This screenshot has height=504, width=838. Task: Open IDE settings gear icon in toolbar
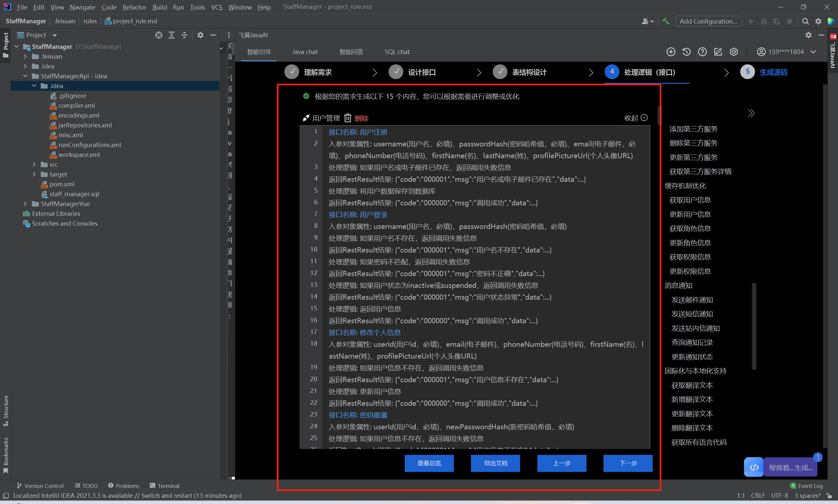pyautogui.click(x=818, y=21)
